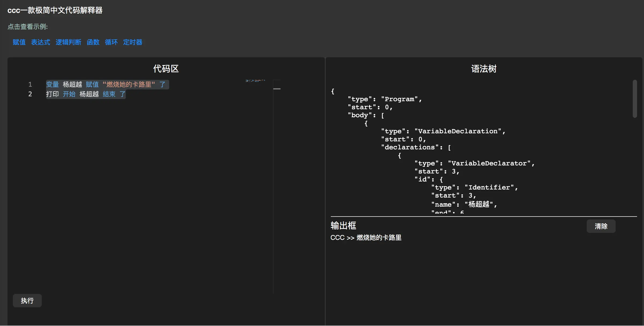
Task: Click the "VariableDeclaration" type line in syntax tree
Action: [x=443, y=131]
